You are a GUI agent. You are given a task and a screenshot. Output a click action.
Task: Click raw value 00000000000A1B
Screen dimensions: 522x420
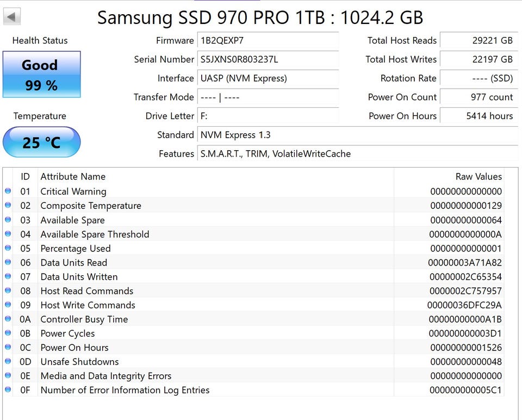click(x=465, y=319)
